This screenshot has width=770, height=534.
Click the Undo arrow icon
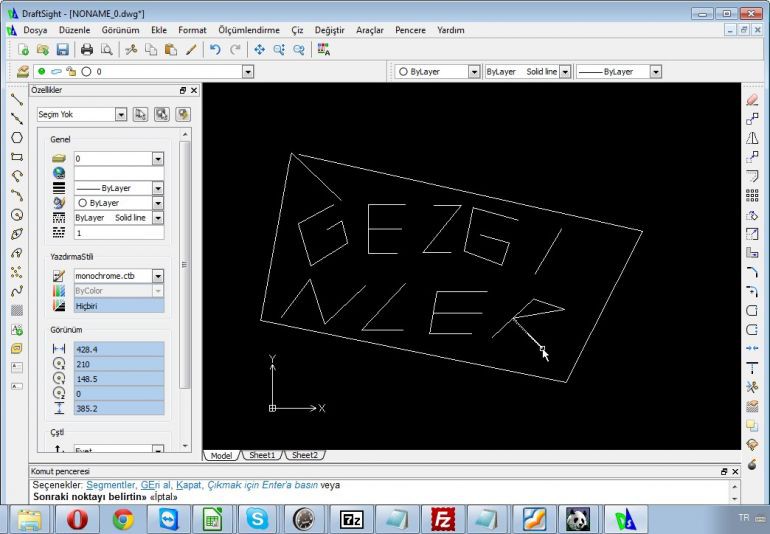pos(215,49)
